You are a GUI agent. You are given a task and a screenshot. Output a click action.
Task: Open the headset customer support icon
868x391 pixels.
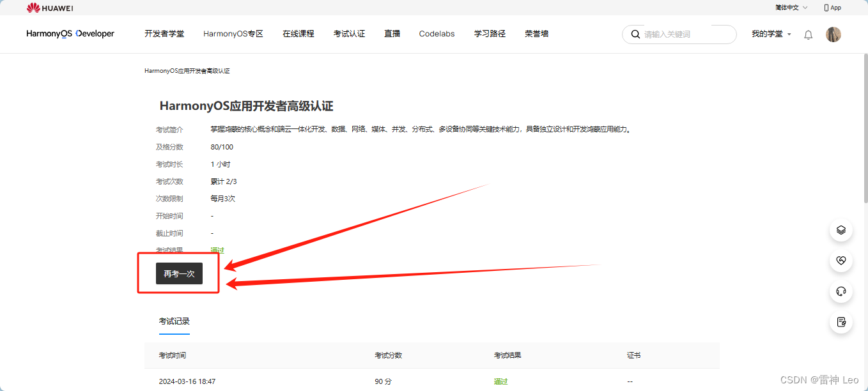point(841,291)
